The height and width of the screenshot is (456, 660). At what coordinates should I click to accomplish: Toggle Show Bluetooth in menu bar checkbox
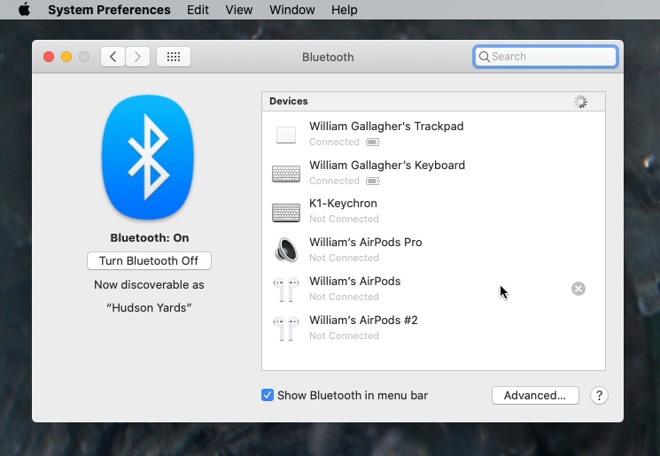(267, 395)
